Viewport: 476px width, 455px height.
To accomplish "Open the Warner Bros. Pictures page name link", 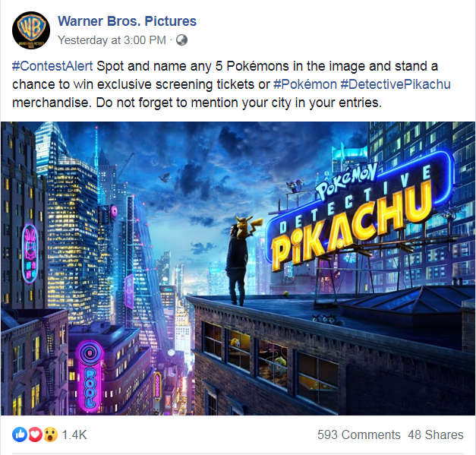I will pos(128,21).
